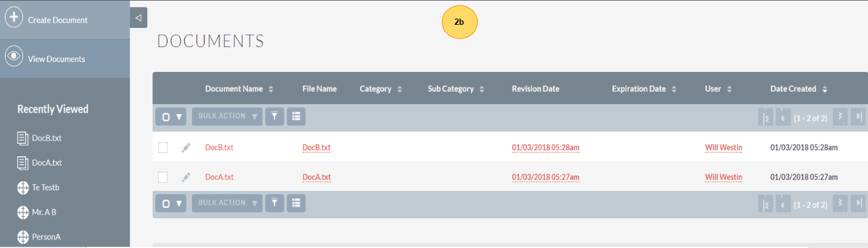Screen dimensions: 868x248
Task: Open Te Testb from Recently Viewed
Action: 45,187
